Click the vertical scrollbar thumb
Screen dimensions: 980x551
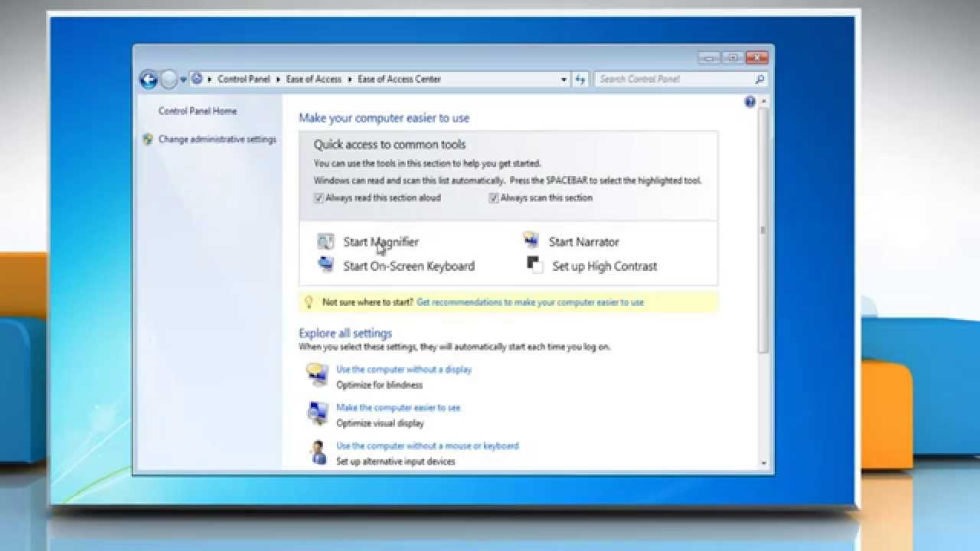pyautogui.click(x=763, y=230)
